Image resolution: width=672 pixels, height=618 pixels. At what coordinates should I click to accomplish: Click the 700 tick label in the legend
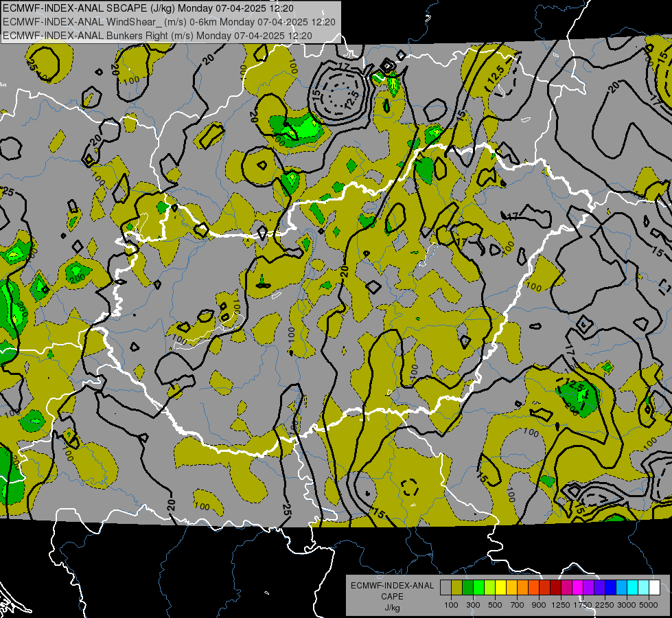(518, 605)
